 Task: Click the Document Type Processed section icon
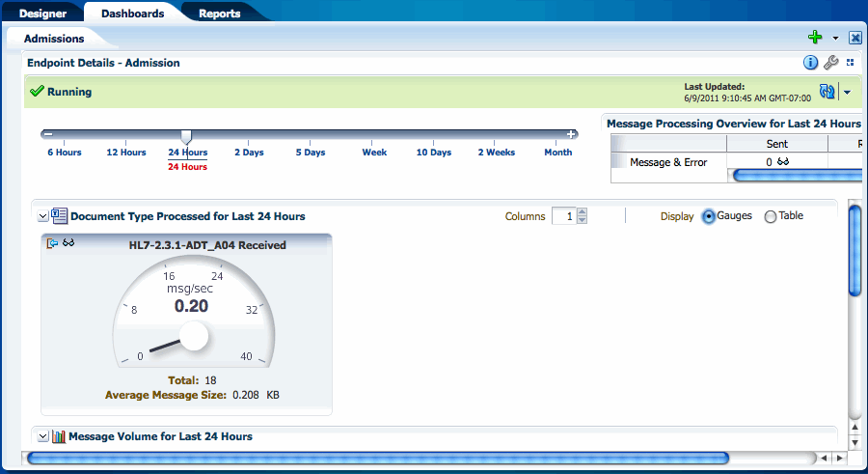pos(59,215)
